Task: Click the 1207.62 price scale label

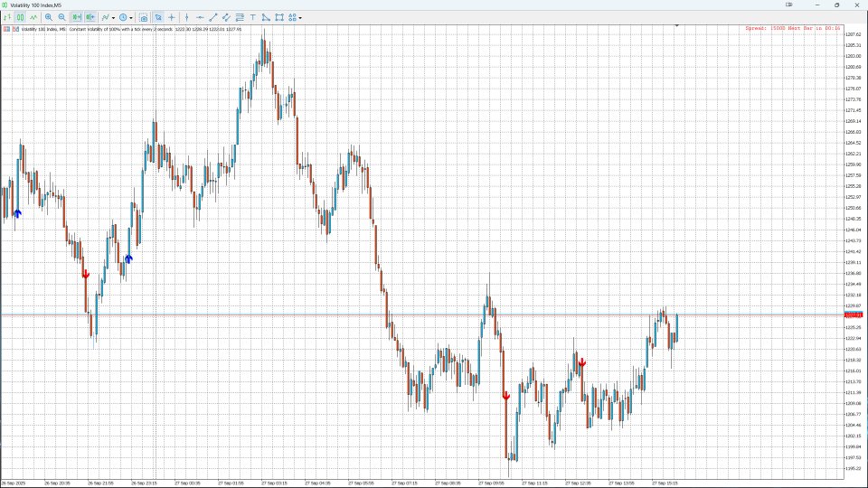Action: click(x=853, y=34)
